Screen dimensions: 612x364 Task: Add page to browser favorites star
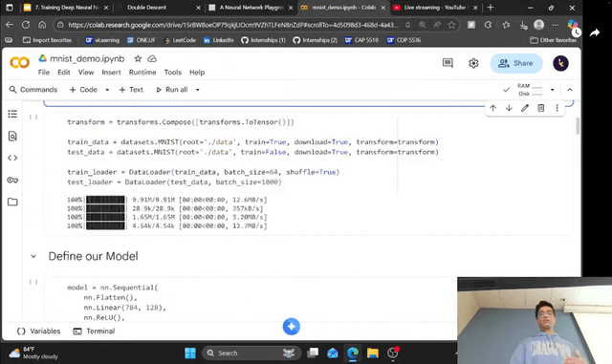451,25
